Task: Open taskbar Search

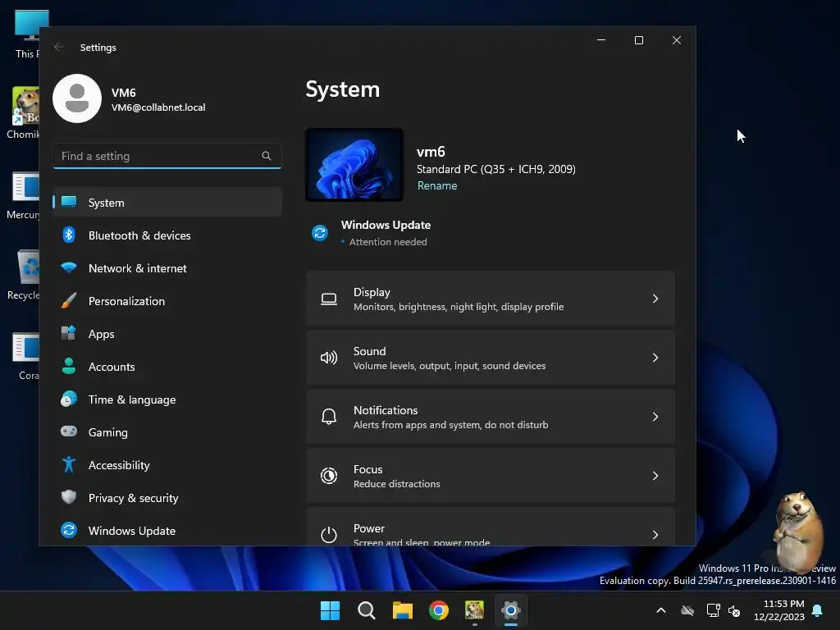Action: tap(367, 610)
